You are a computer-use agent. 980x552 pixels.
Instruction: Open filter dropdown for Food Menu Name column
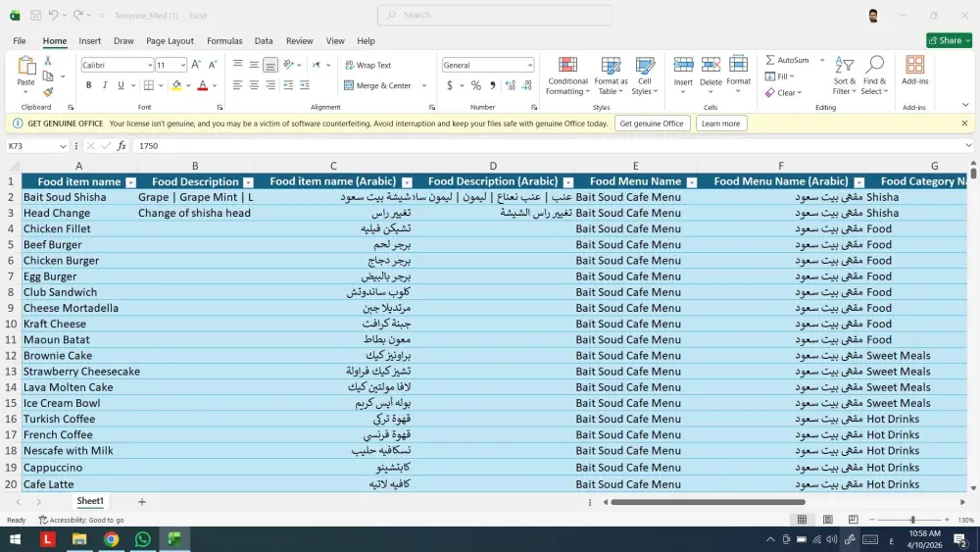coord(692,182)
